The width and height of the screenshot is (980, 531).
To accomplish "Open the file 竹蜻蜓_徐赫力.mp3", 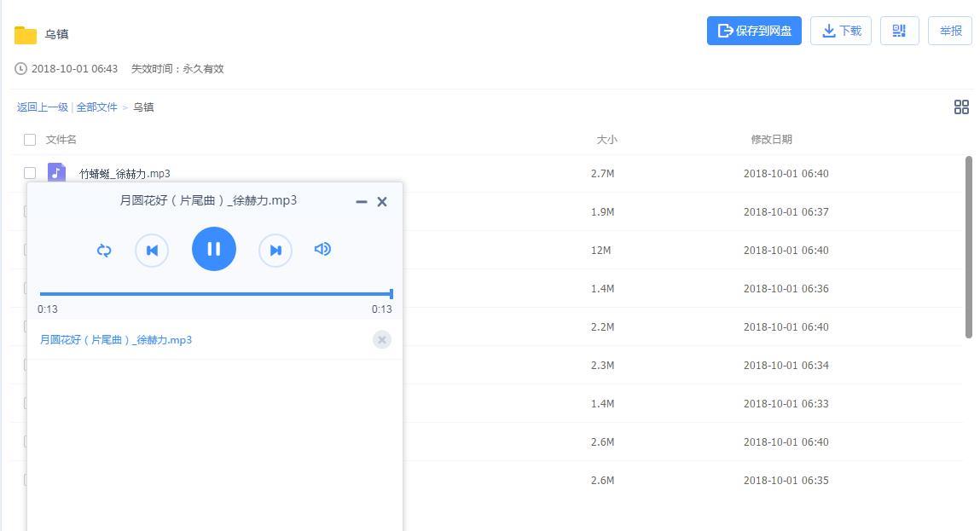I will click(x=125, y=174).
